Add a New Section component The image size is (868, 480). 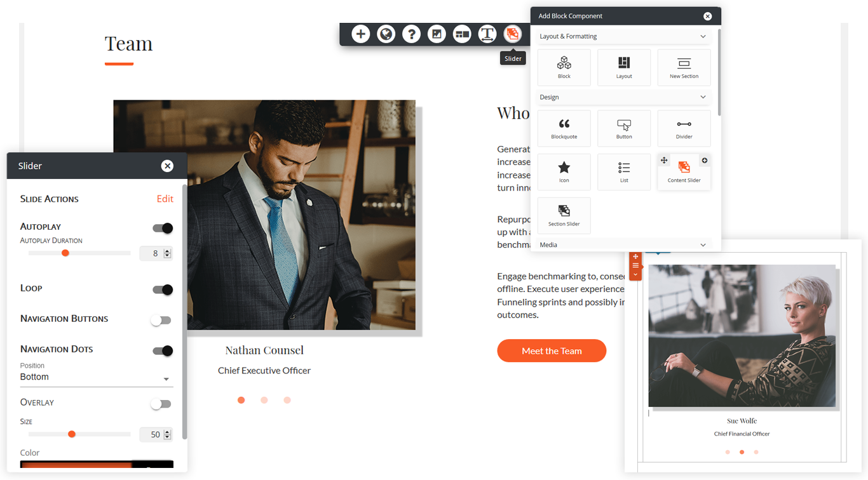[x=684, y=67]
